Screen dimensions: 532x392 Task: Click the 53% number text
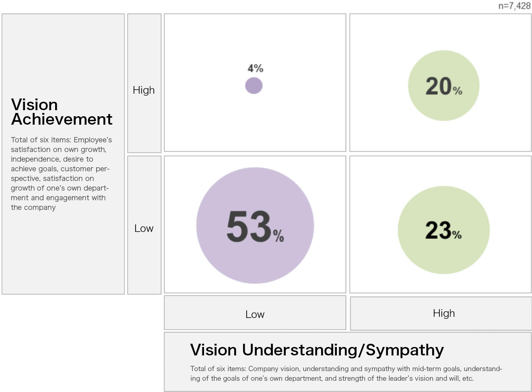point(255,227)
